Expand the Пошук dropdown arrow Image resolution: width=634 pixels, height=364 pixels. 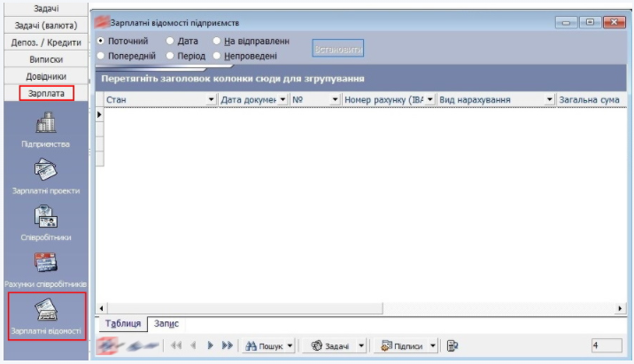290,345
